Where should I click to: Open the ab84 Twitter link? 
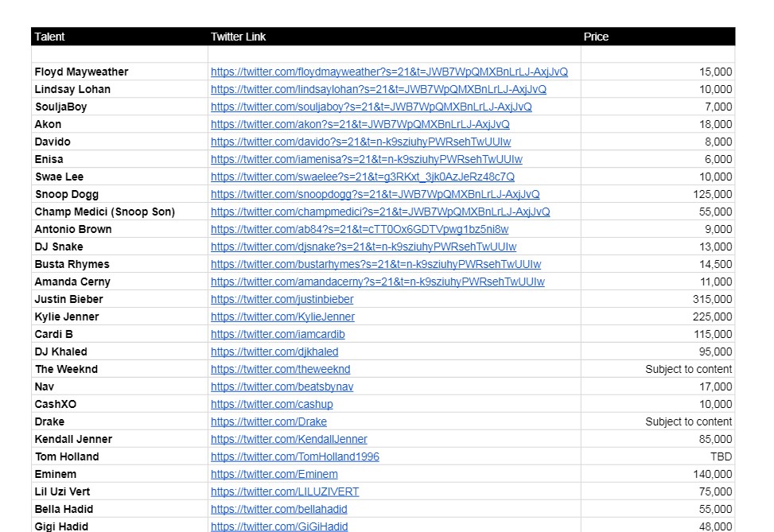pos(360,230)
